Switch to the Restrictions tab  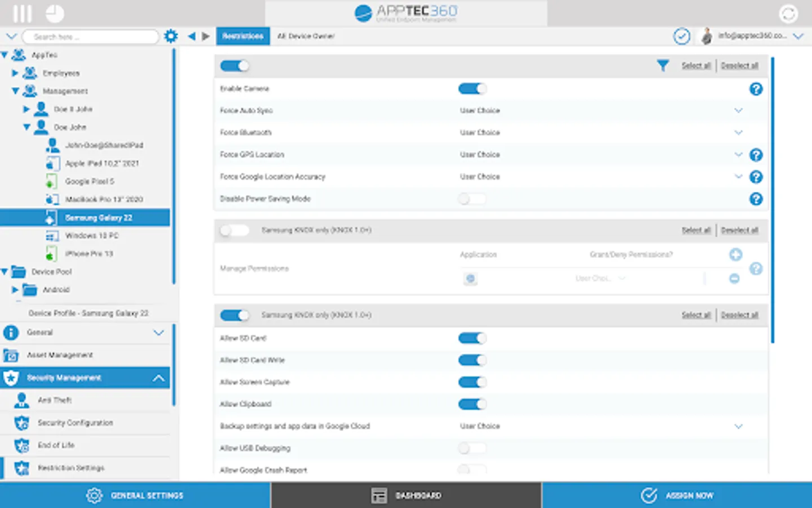point(243,36)
